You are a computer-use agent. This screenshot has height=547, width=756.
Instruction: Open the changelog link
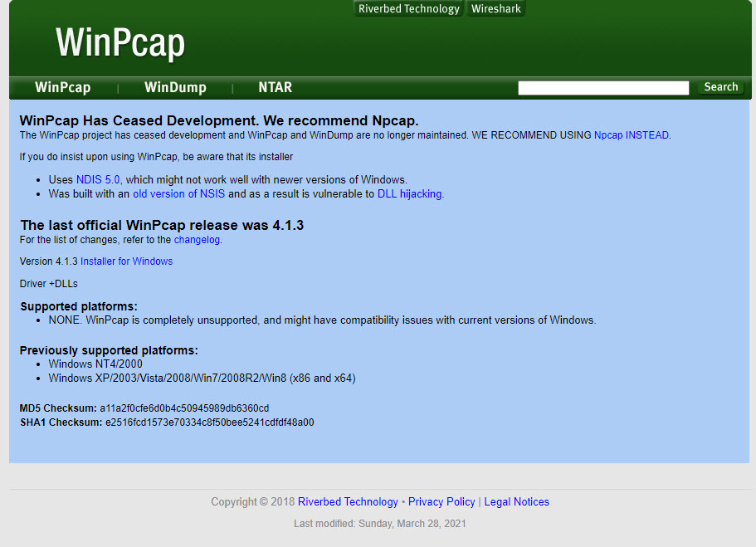pos(197,240)
